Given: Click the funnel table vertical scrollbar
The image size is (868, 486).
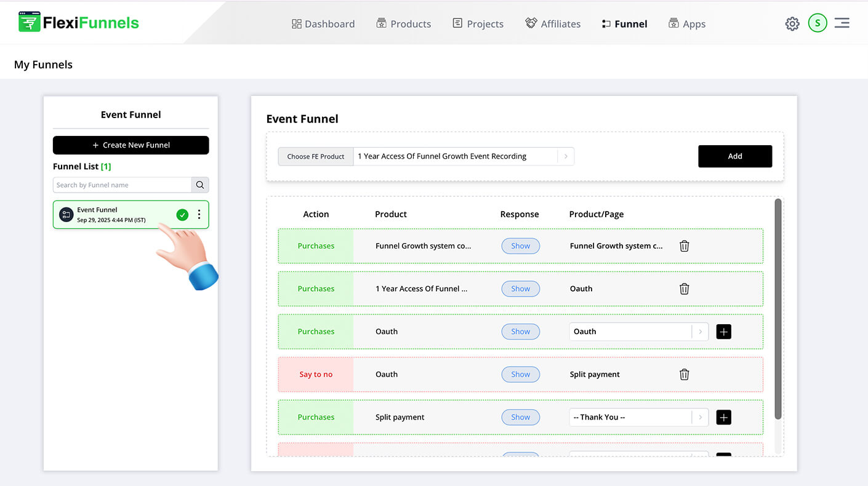Looking at the screenshot, I should 778,308.
